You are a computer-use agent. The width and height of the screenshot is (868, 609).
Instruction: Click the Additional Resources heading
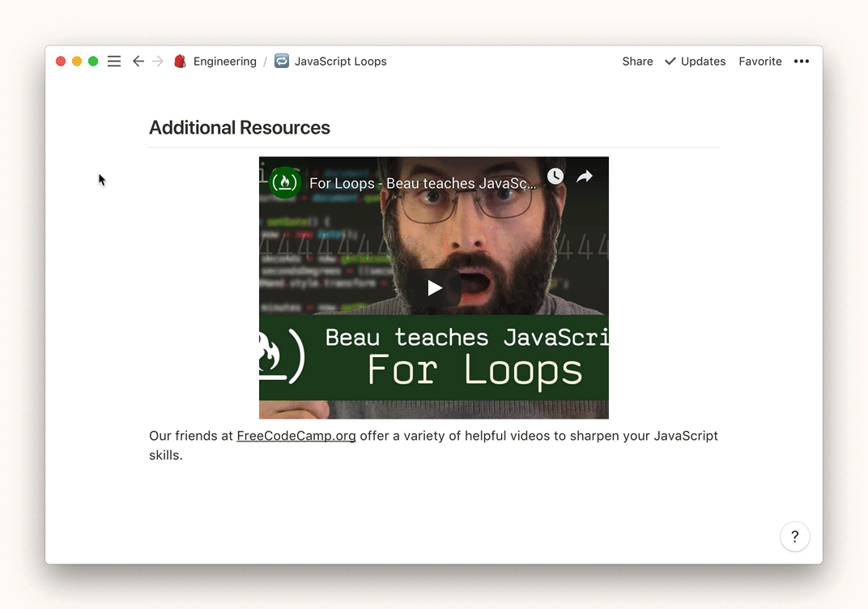(240, 128)
